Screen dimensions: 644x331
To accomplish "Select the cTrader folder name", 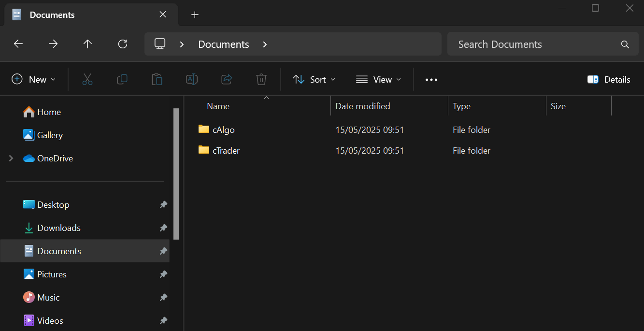I will (226, 151).
